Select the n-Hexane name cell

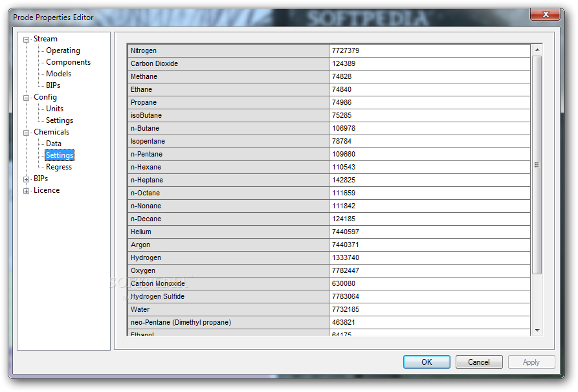pos(228,167)
